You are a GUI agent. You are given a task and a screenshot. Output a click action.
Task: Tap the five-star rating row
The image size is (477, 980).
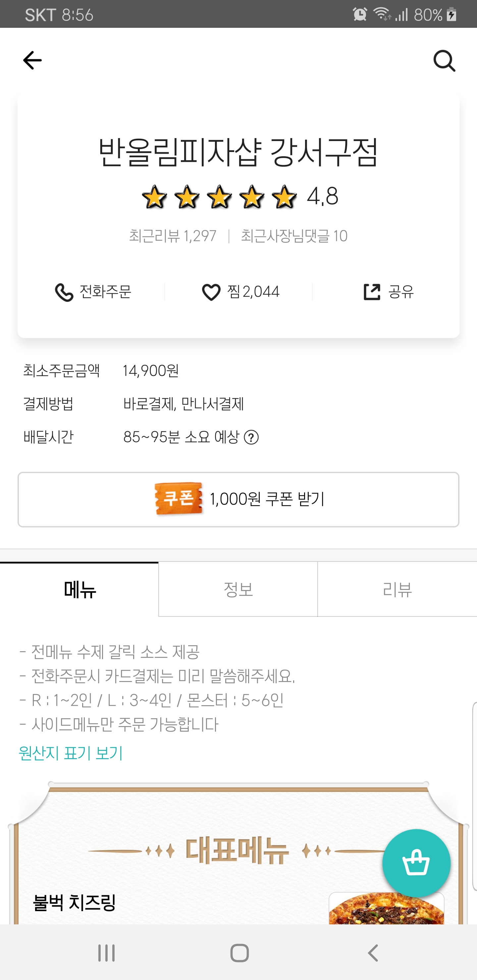coord(219,197)
